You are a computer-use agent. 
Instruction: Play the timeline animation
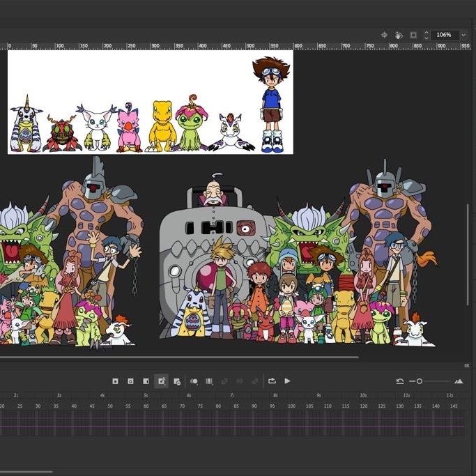pyautogui.click(x=287, y=381)
